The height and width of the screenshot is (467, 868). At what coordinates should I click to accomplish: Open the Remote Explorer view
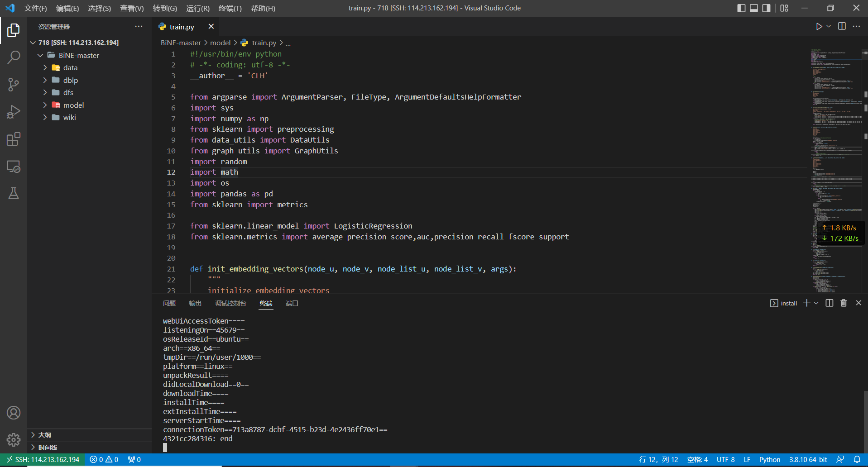coord(14,167)
